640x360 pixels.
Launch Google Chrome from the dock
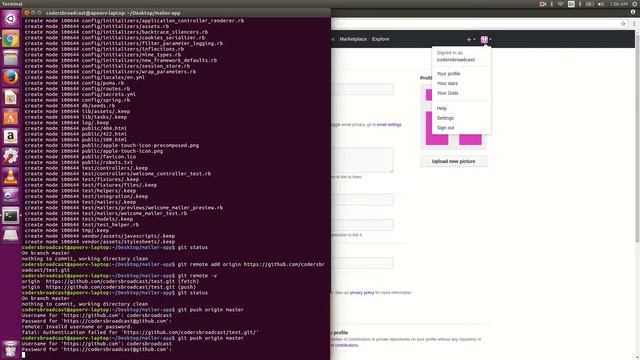click(x=11, y=39)
